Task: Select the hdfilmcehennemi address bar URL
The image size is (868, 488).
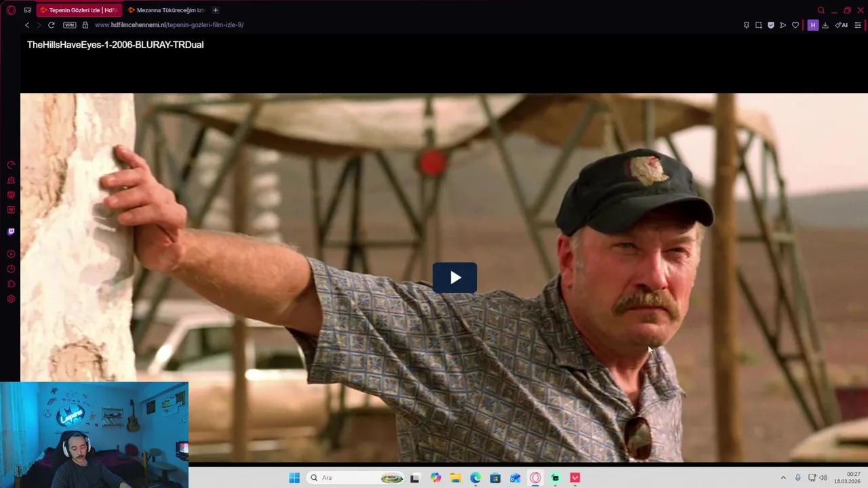Action: point(169,25)
